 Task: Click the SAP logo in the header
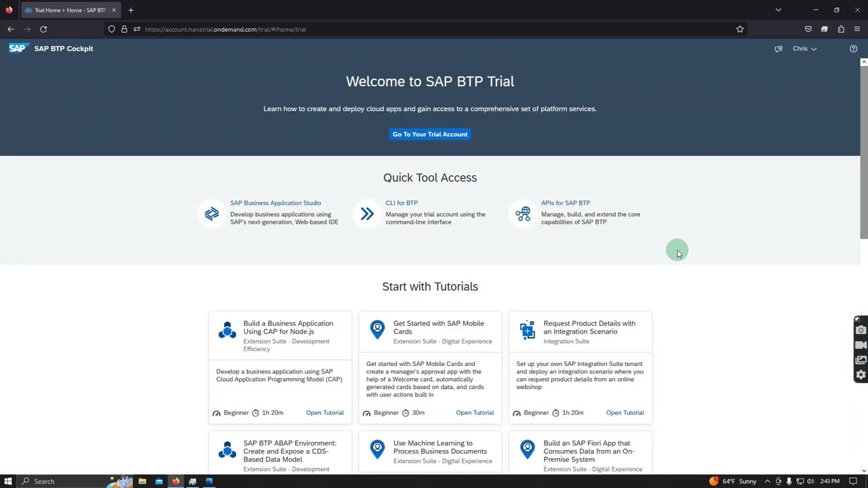[18, 48]
